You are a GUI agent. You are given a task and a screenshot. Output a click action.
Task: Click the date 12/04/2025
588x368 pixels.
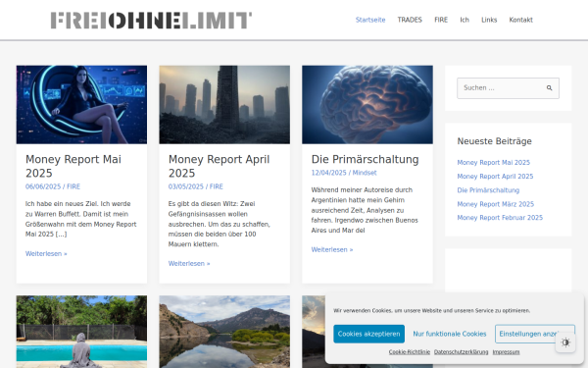(x=329, y=173)
